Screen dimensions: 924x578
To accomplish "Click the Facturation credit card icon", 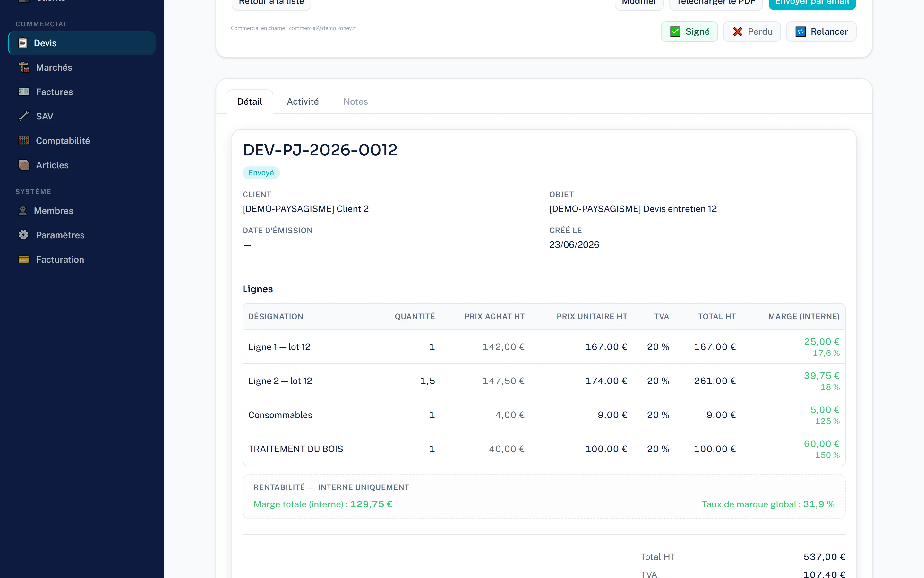I will tap(24, 259).
